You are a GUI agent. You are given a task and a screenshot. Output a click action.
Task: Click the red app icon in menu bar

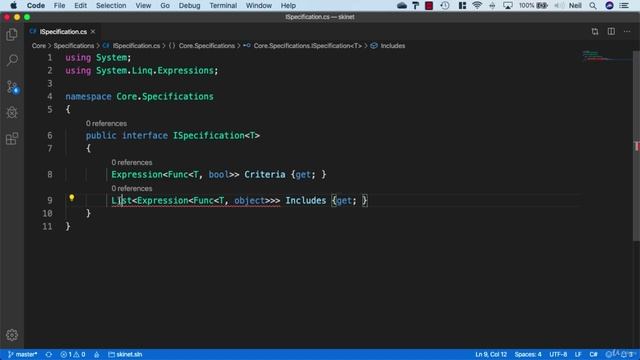point(429,5)
